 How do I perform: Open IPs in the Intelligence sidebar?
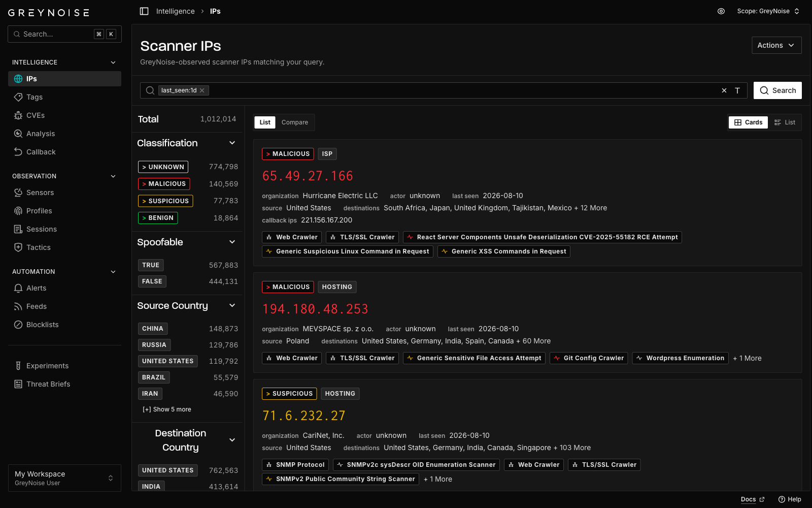tap(64, 79)
